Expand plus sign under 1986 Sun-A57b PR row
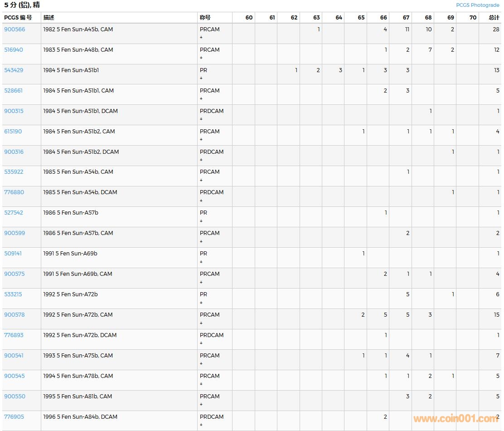This screenshot has width=504, height=431. click(x=201, y=221)
